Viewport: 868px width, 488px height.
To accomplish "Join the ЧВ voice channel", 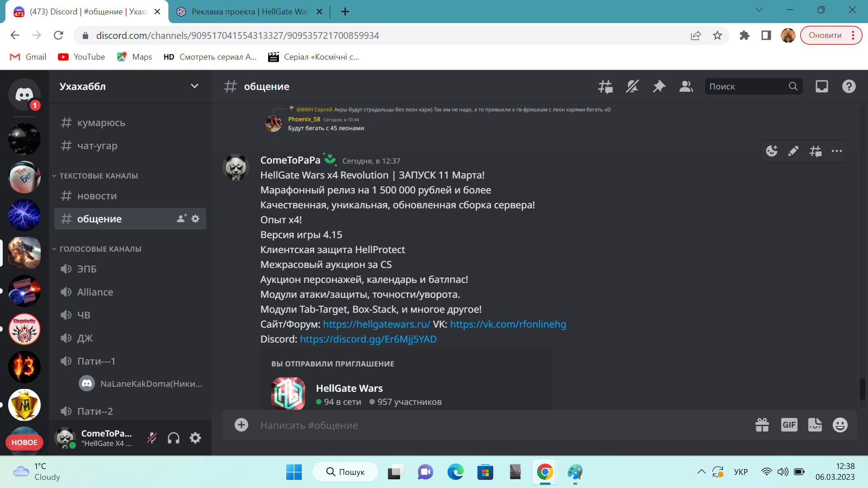I will (x=130, y=315).
